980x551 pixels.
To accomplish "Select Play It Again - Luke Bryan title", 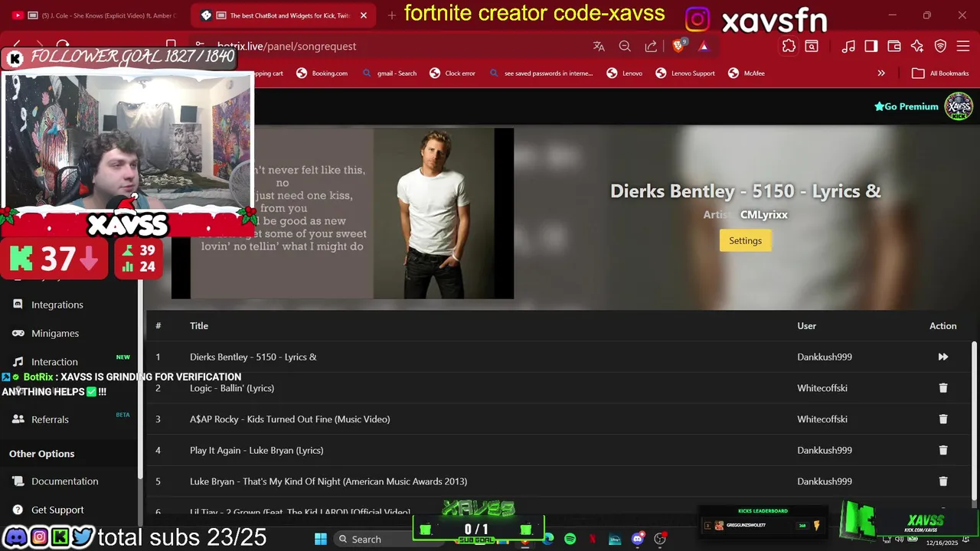I will (256, 450).
